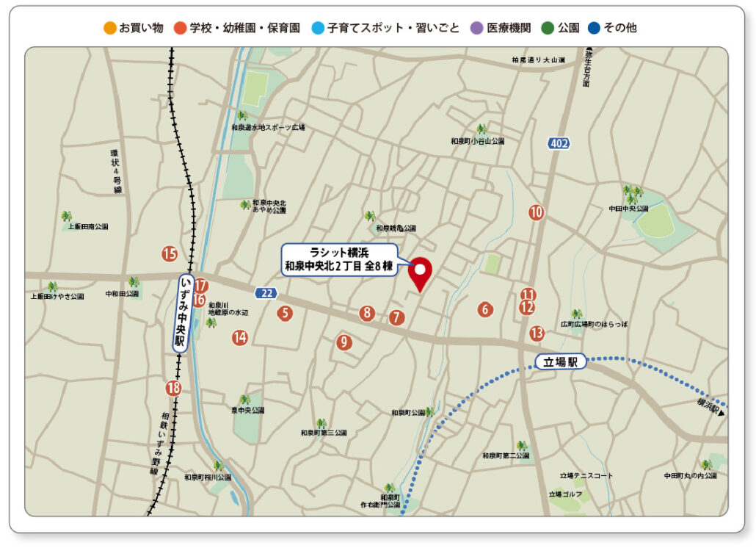This screenshot has height=548, width=756.
Task: Open map marker number 13
Action: (x=537, y=333)
